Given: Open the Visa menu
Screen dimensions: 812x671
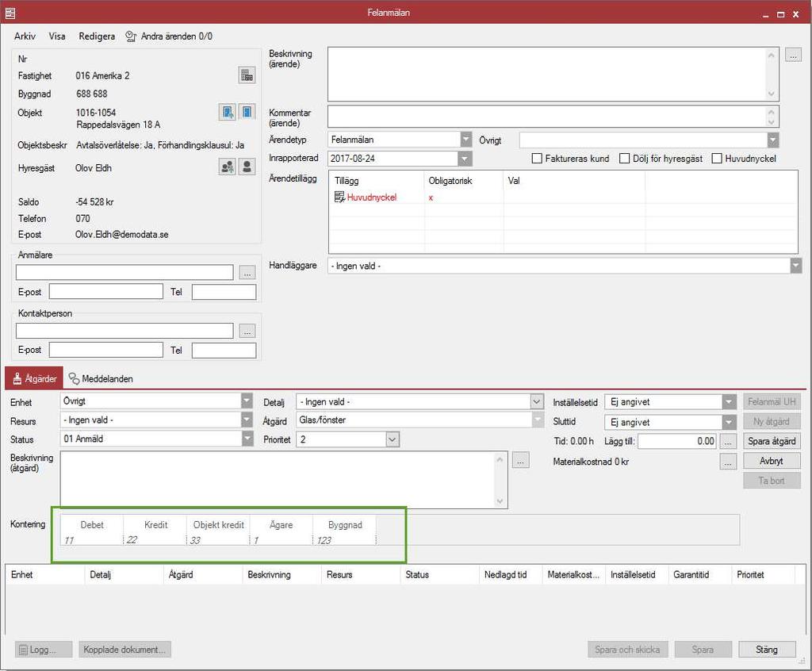Looking at the screenshot, I should tap(57, 36).
